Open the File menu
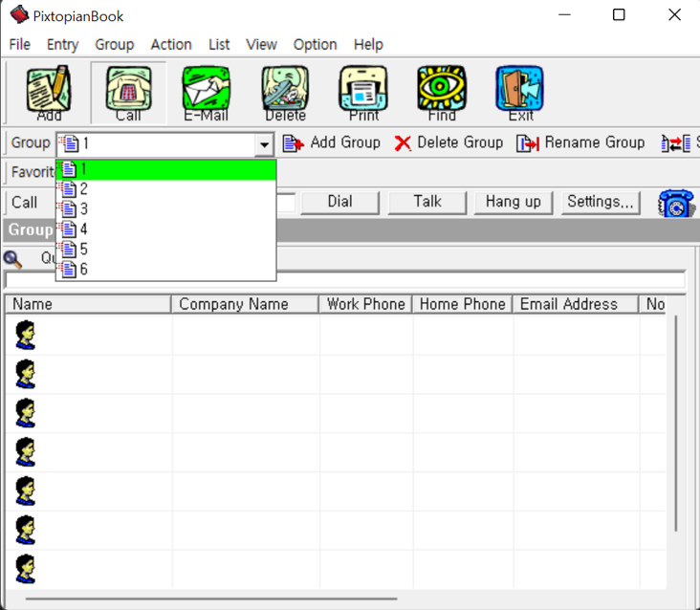 point(20,45)
